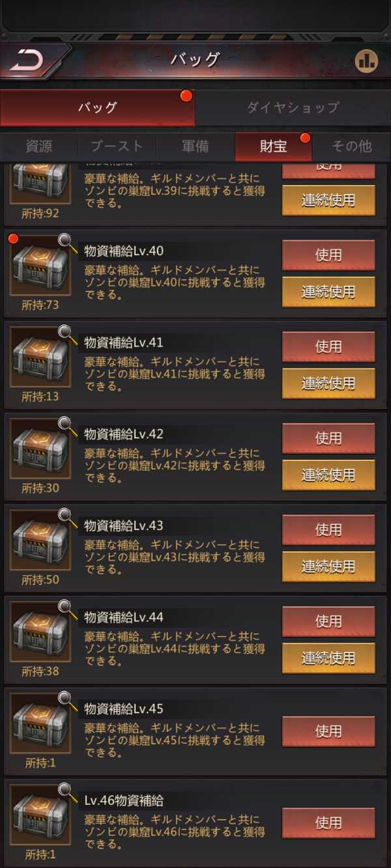Inspect magnifier on 物資補給Lv.40 item
This screenshot has height=868, width=391.
pos(66,241)
